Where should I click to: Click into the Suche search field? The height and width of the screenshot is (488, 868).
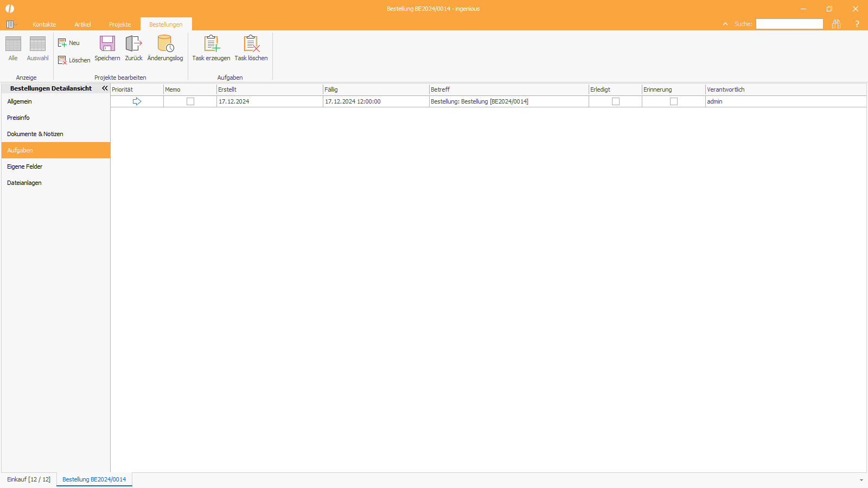[x=789, y=24]
